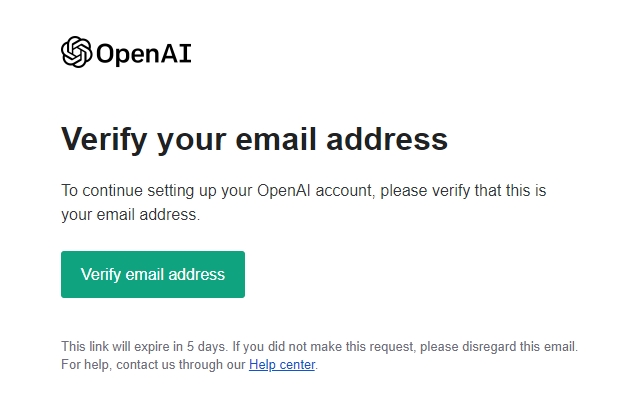Click "contact us through our" footer text
636x416 pixels.
tap(181, 365)
